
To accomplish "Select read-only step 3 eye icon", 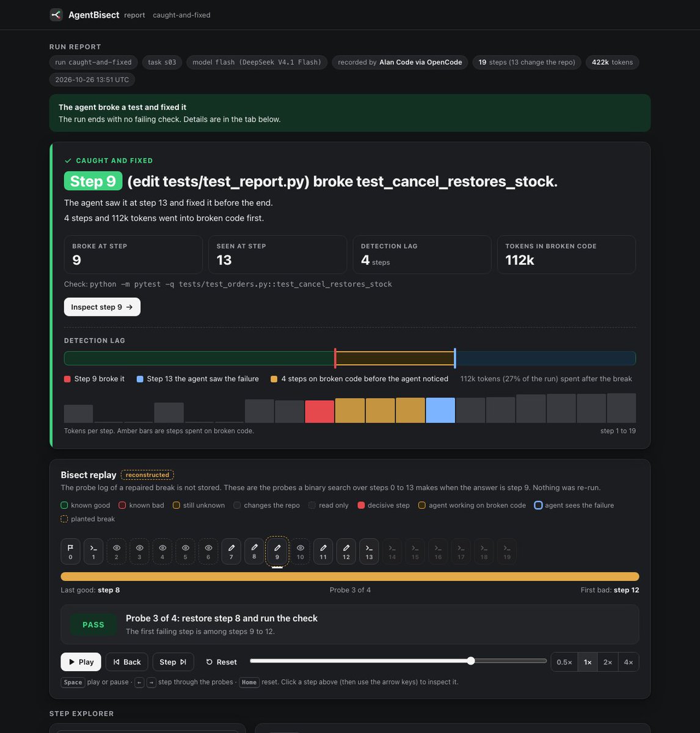I will [x=139, y=551].
